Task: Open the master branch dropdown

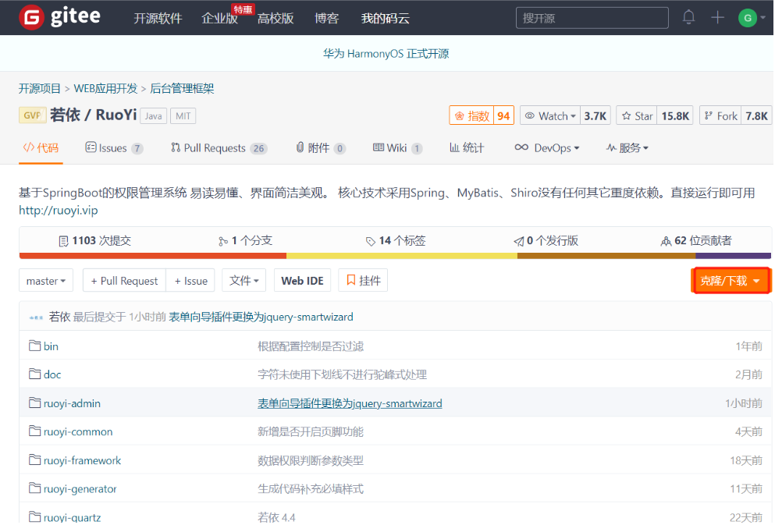Action: coord(46,281)
